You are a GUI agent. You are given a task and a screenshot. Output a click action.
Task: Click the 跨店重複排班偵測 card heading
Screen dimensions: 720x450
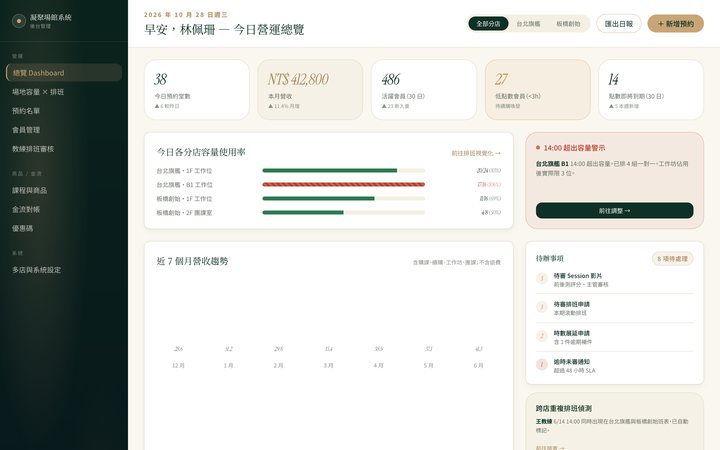(563, 408)
